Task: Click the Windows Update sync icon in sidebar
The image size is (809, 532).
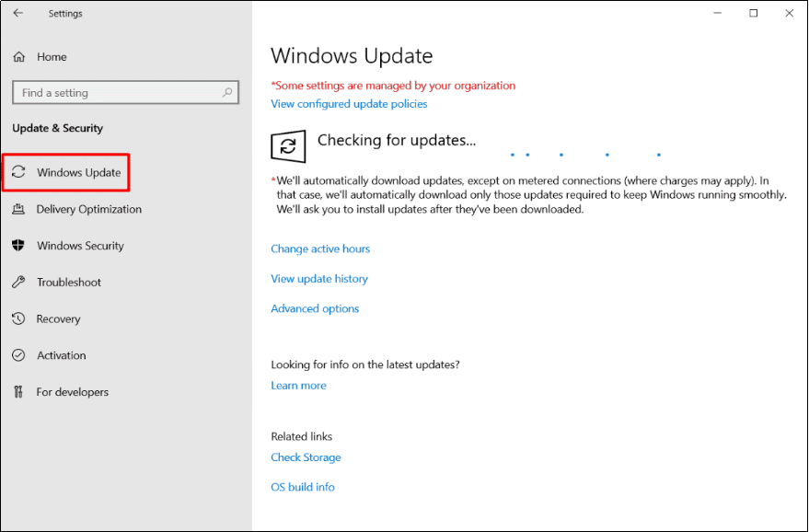Action: click(18, 173)
